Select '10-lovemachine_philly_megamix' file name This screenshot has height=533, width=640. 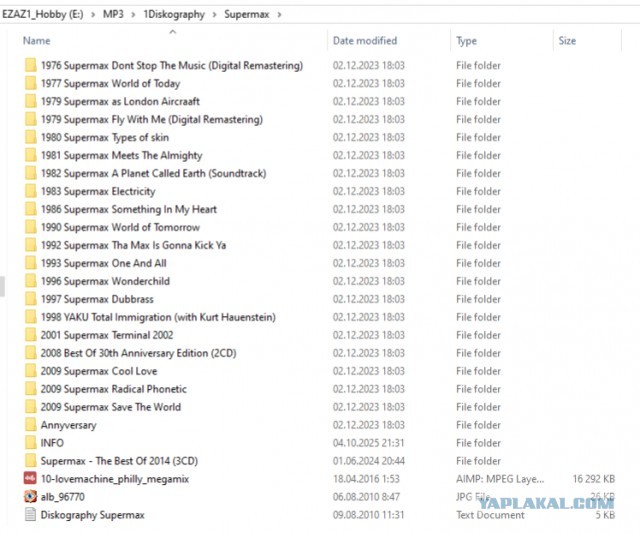point(115,479)
